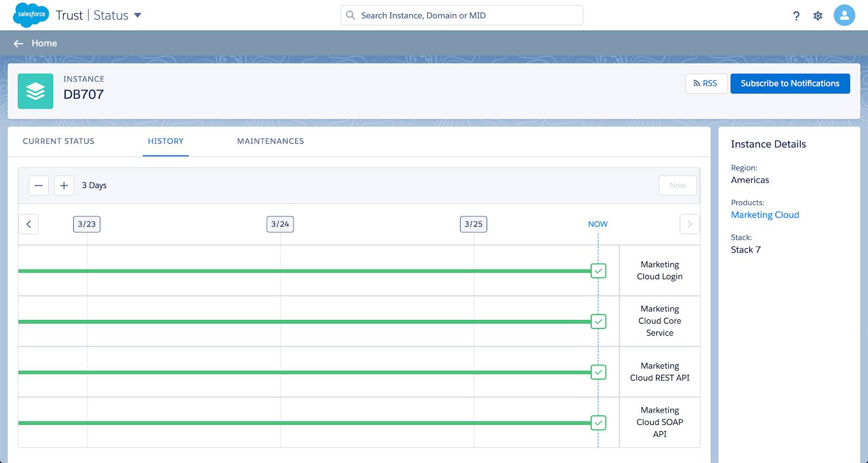Image resolution: width=868 pixels, height=463 pixels.
Task: Open the Maintenances tab
Action: [x=270, y=141]
